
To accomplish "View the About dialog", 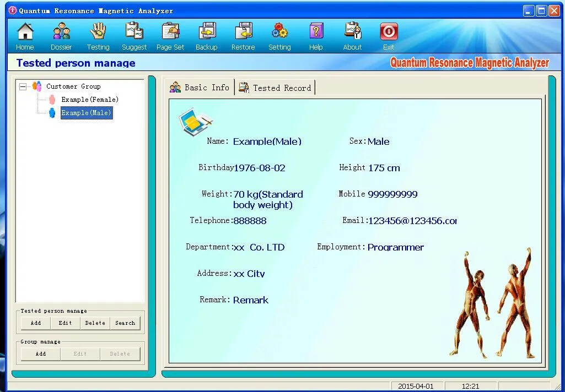I will [352, 35].
